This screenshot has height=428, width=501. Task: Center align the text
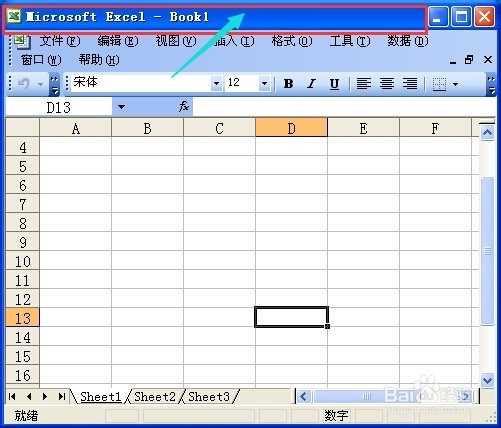tap(387, 84)
